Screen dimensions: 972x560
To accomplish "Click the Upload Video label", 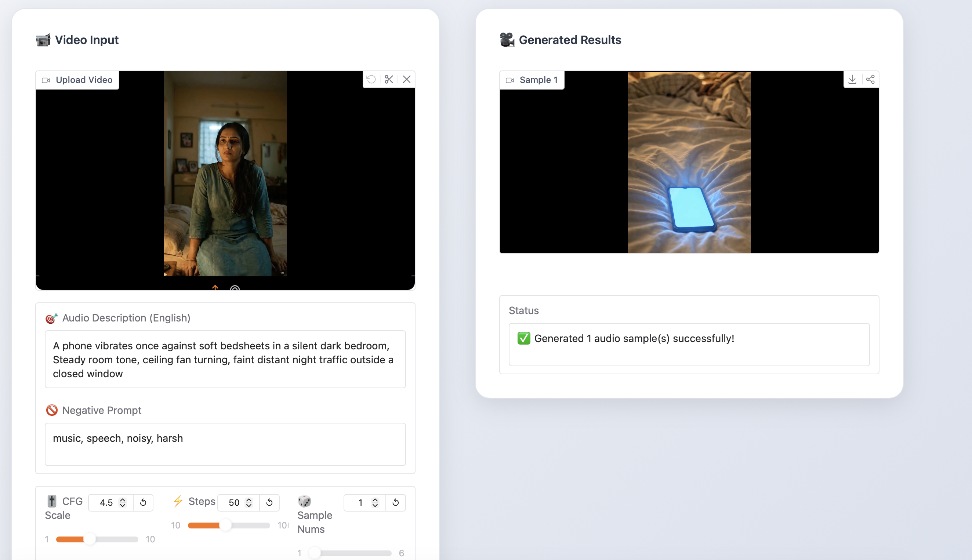I will coord(84,80).
